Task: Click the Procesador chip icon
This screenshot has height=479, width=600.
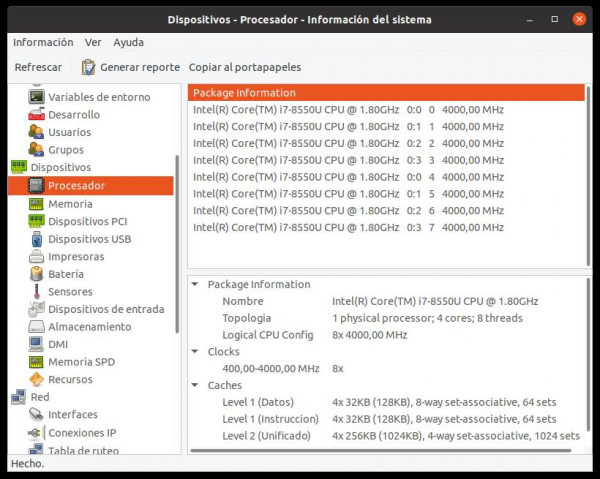Action: click(36, 186)
